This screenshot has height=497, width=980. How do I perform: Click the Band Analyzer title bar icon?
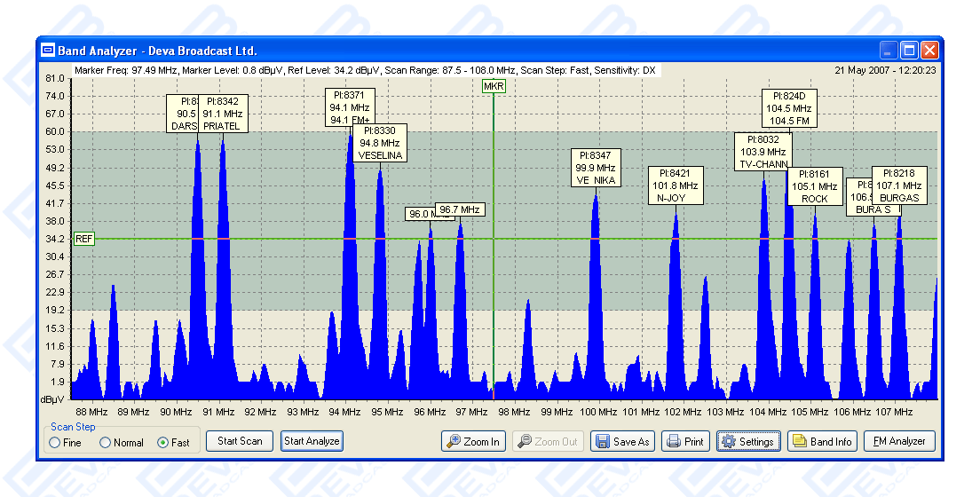pos(49,51)
